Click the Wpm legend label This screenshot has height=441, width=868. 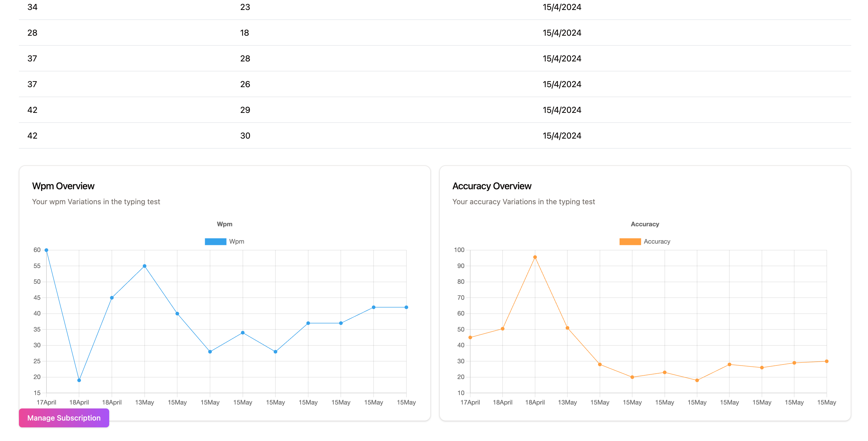237,241
